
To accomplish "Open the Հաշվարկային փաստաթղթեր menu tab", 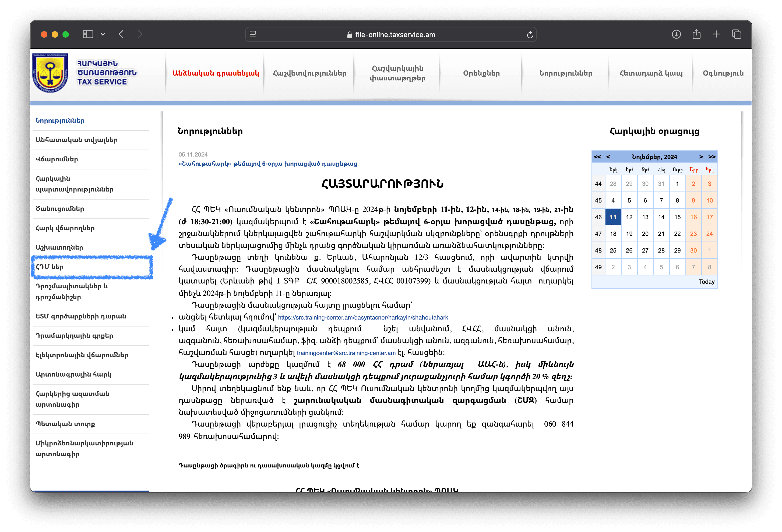I will pyautogui.click(x=397, y=73).
